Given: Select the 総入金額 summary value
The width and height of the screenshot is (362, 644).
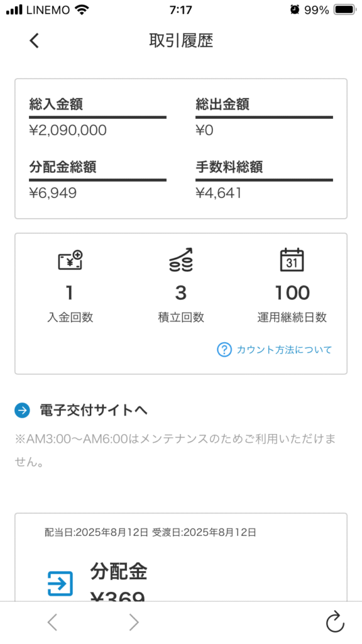Looking at the screenshot, I should (x=68, y=131).
